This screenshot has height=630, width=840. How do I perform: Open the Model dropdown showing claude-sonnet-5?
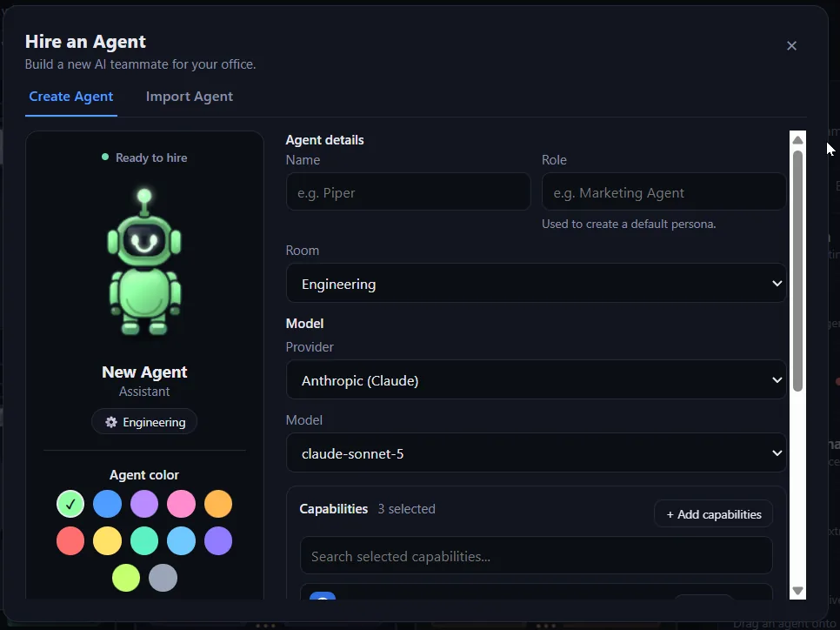(537, 452)
